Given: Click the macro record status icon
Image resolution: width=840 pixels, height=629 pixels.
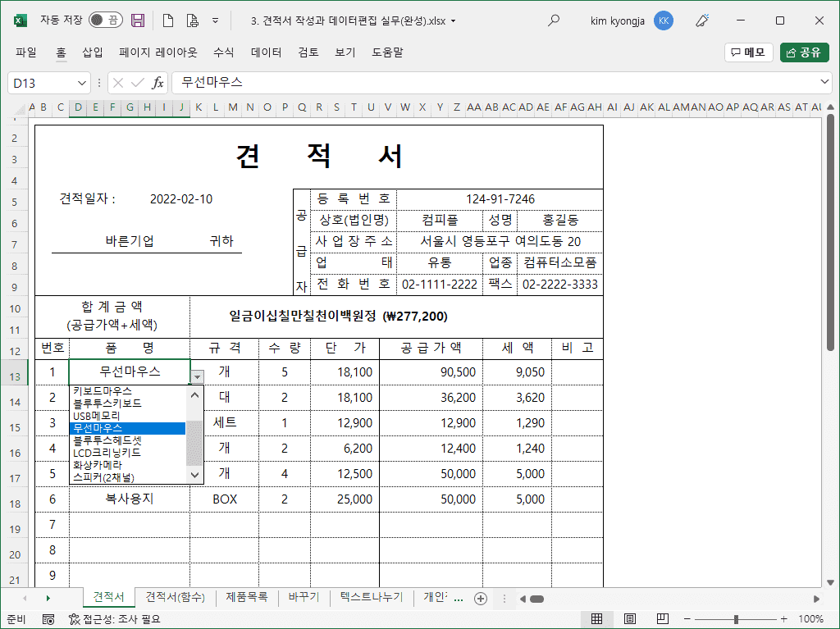Looking at the screenshot, I should 48,618.
